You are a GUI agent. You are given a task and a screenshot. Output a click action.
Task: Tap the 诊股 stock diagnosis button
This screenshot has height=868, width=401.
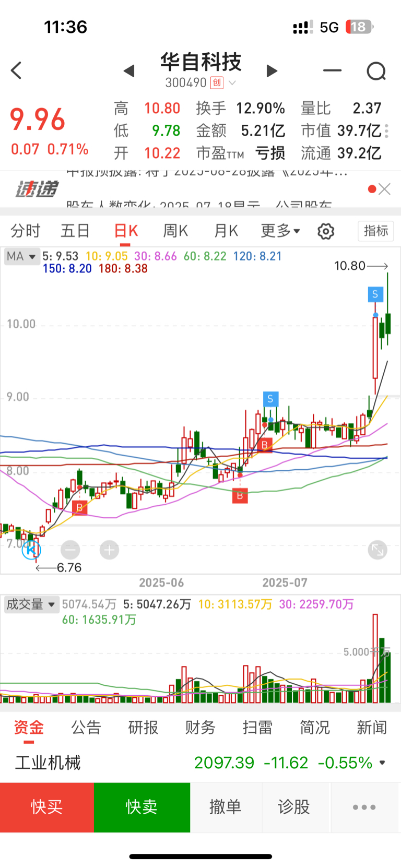tap(294, 807)
